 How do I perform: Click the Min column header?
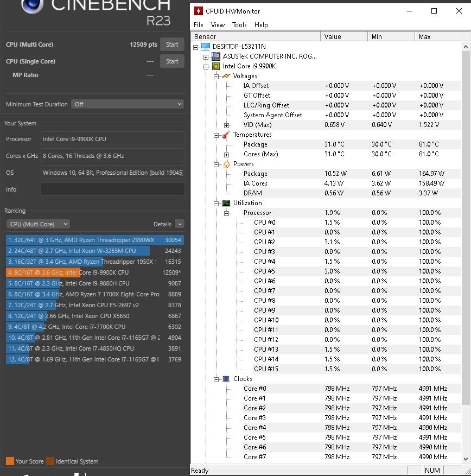pos(391,36)
